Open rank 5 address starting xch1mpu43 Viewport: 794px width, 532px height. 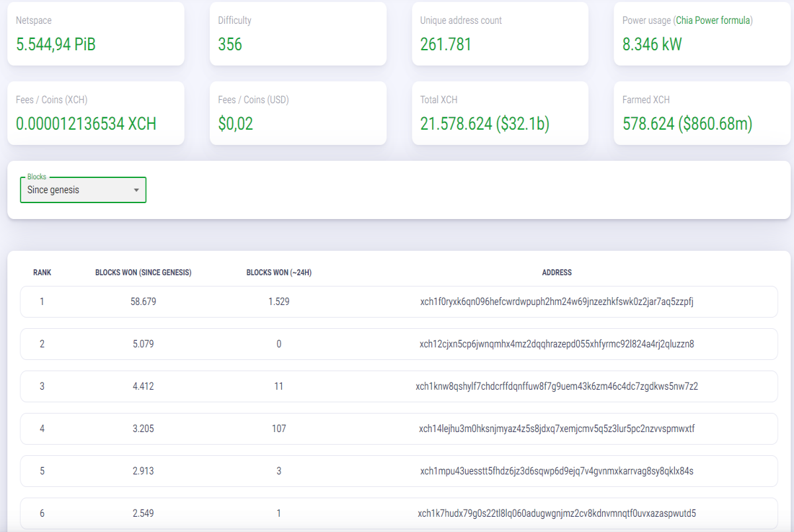coord(557,471)
